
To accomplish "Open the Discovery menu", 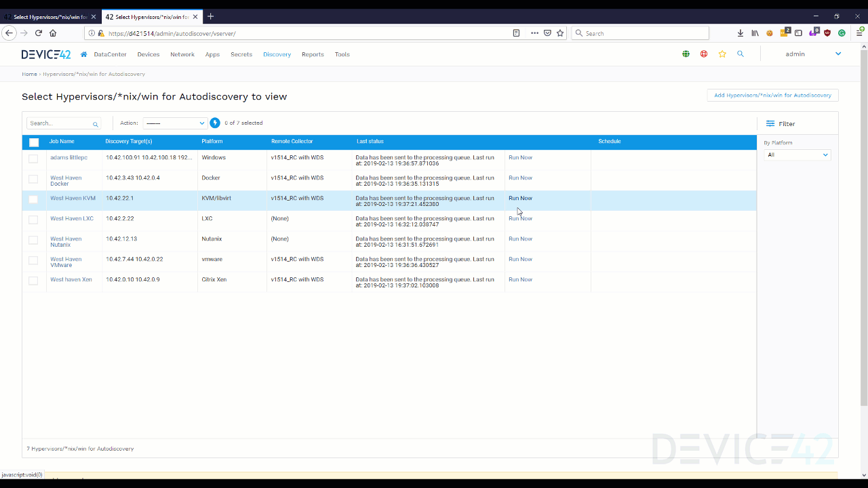I will (277, 54).
